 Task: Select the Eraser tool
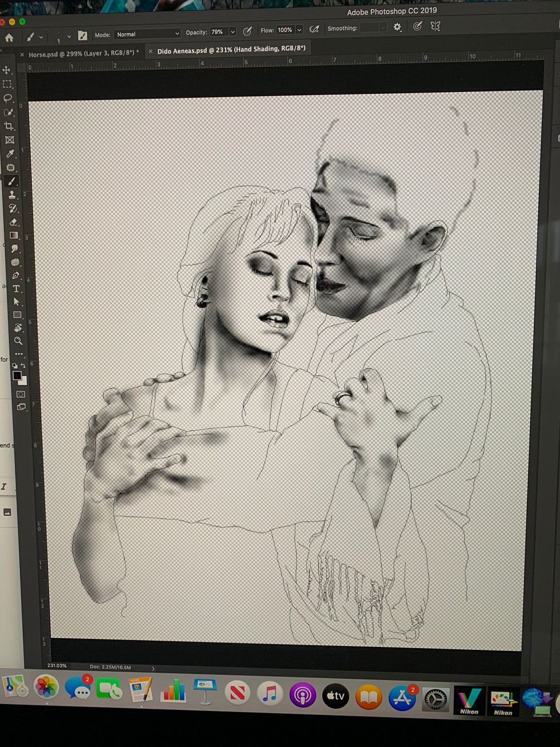[x=13, y=222]
